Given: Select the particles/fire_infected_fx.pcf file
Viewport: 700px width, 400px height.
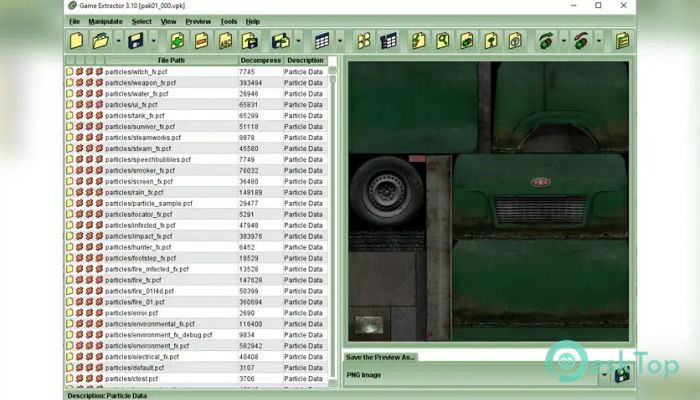Looking at the screenshot, I should (x=147, y=269).
